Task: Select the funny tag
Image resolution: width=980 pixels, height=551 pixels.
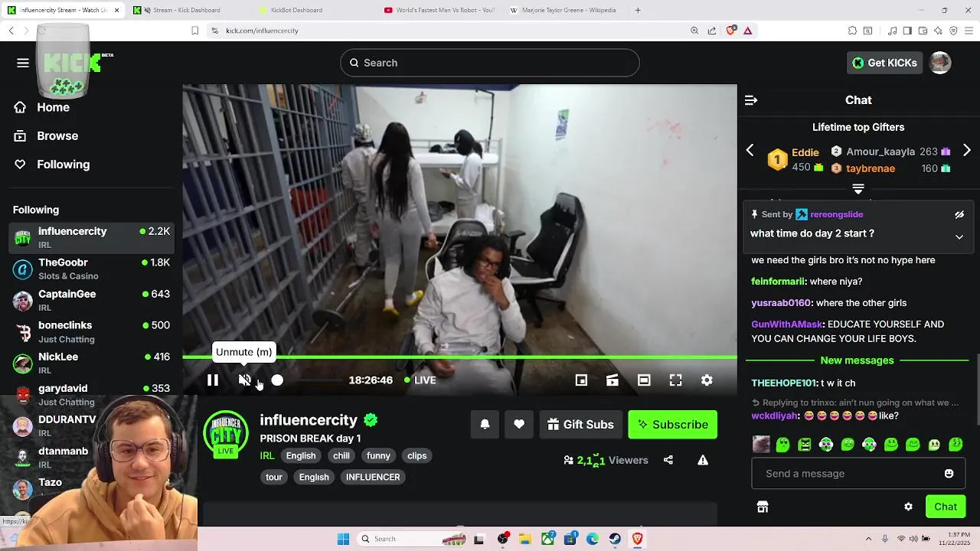Action: tap(378, 455)
